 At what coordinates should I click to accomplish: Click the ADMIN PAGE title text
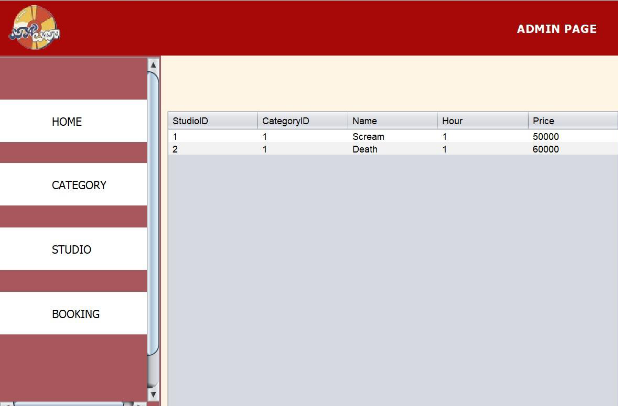[x=556, y=29]
